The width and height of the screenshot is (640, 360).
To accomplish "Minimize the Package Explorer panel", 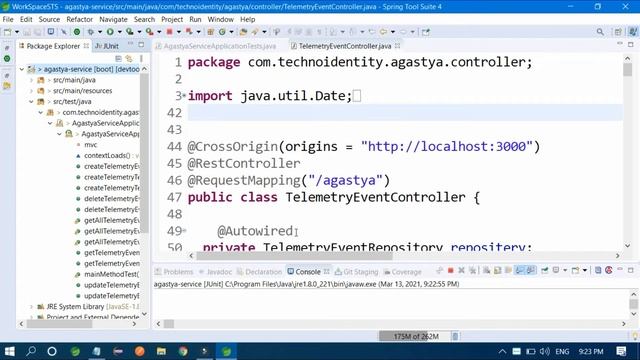I will [131, 44].
